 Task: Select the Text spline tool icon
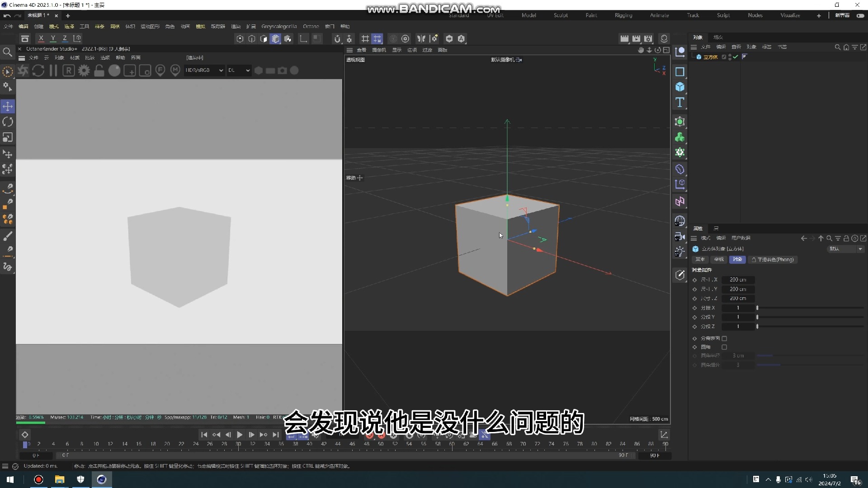pos(679,103)
